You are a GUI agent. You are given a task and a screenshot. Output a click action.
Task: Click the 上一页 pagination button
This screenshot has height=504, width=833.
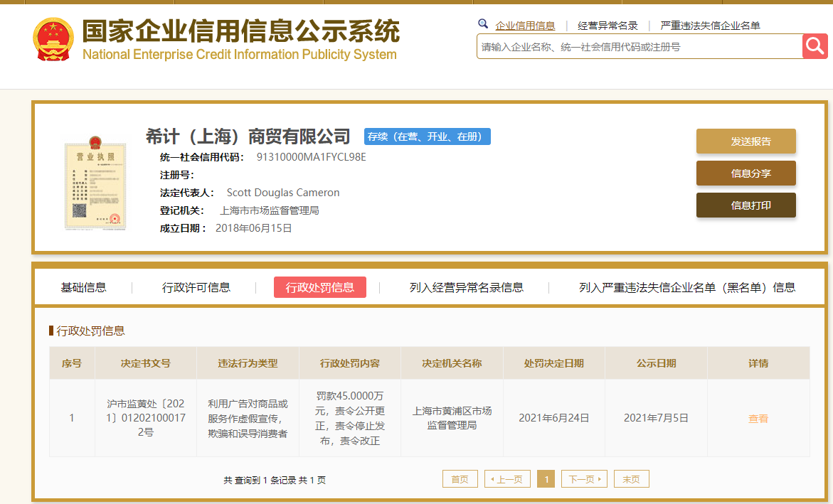click(x=507, y=479)
